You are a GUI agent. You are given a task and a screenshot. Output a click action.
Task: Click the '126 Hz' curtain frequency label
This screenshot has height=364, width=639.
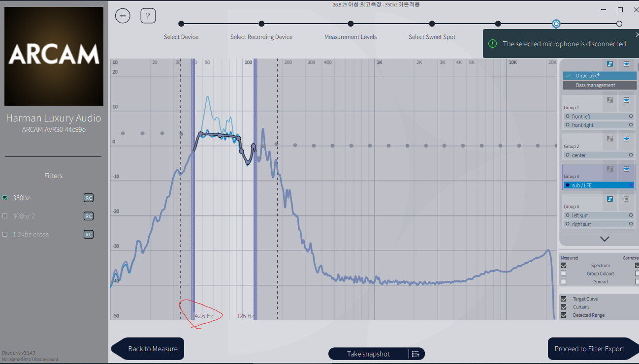[x=245, y=316]
